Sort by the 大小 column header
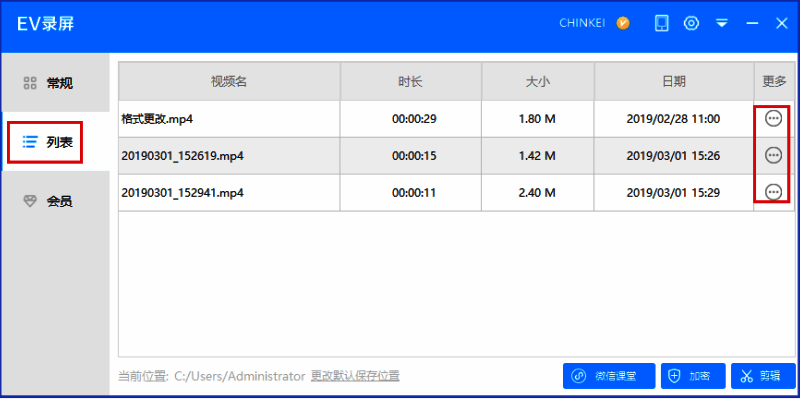Screen dimensions: 800x399 tap(538, 82)
